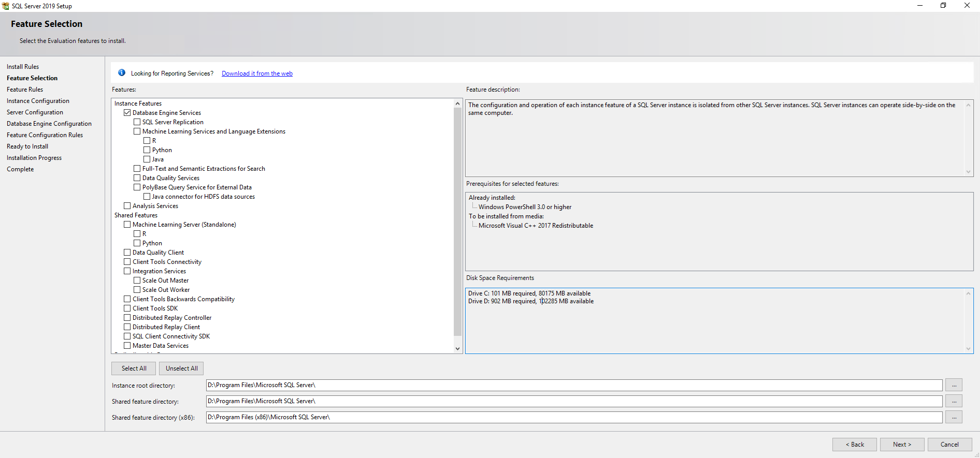Enable Integration Services checkbox

(127, 271)
